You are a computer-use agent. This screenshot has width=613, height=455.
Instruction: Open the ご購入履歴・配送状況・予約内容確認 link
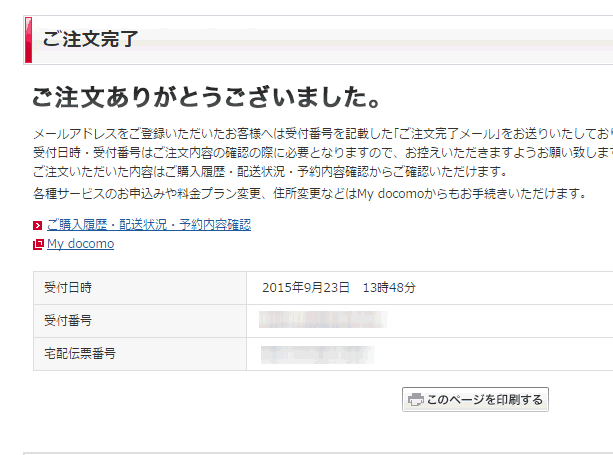point(148,225)
